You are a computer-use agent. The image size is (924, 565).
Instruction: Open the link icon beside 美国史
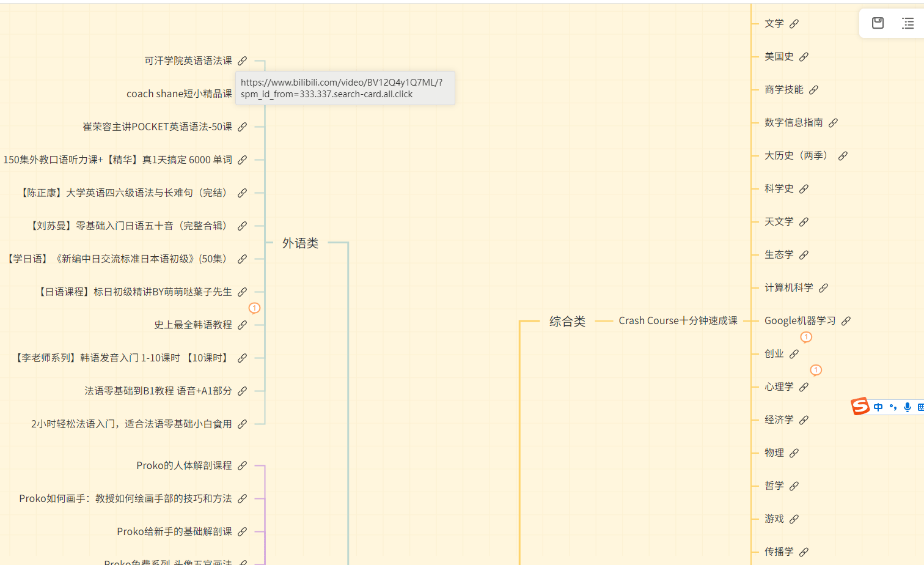[x=804, y=57]
